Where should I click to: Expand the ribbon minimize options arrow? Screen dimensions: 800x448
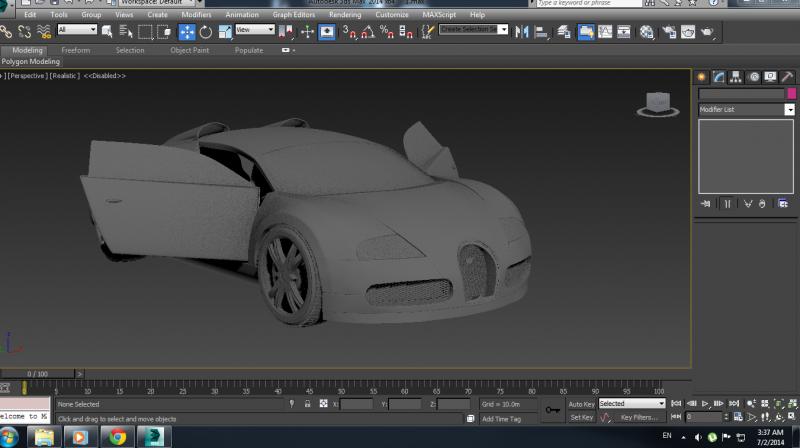click(x=294, y=51)
